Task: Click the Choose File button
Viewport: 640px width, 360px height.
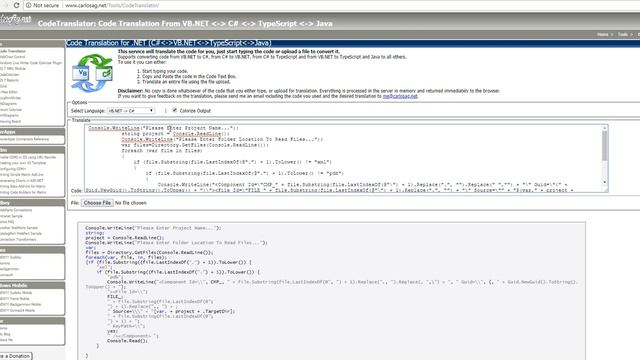Action: click(97, 203)
